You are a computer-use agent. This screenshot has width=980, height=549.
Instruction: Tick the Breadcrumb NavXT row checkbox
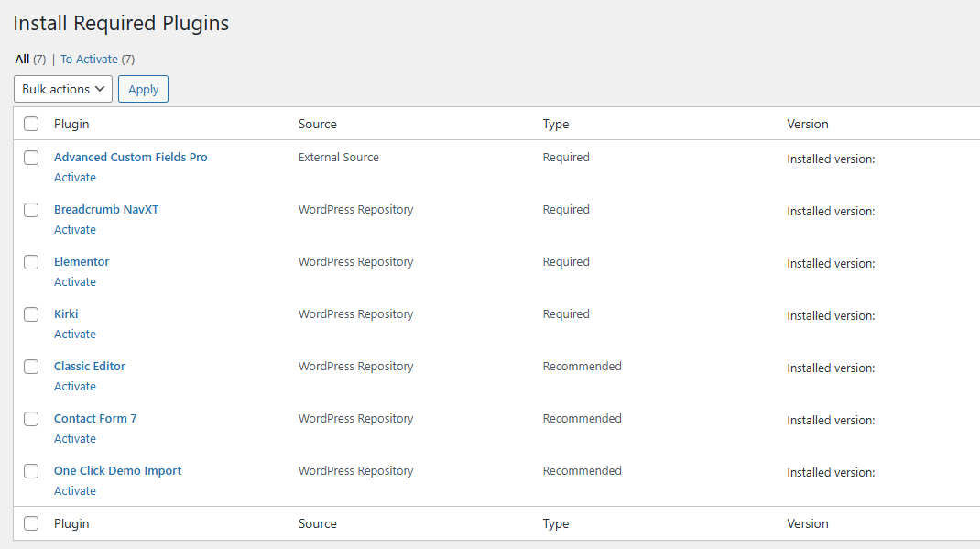tap(31, 210)
